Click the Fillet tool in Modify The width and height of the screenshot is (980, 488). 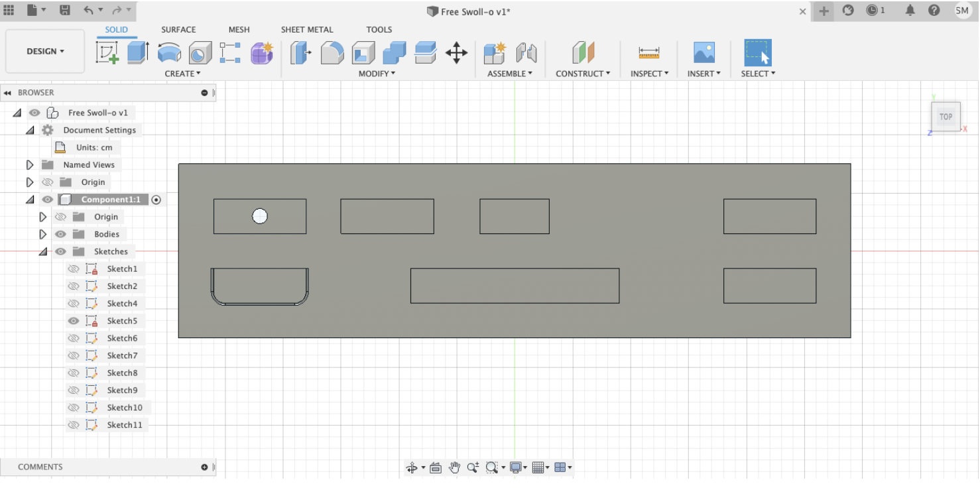(332, 53)
